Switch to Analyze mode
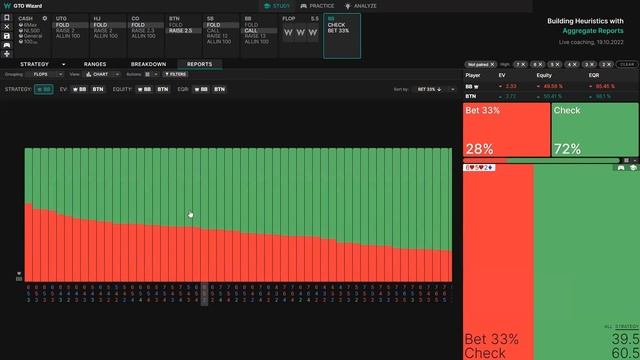The height and width of the screenshot is (360, 640). coord(361,6)
